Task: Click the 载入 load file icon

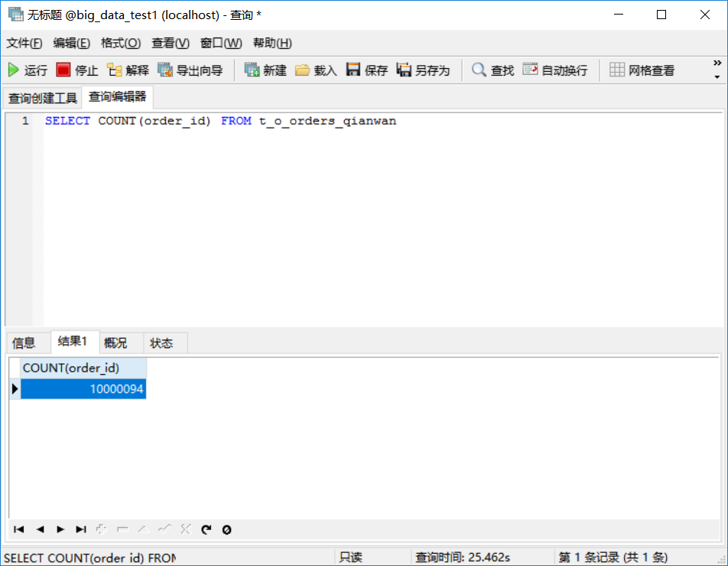Action: (x=314, y=70)
